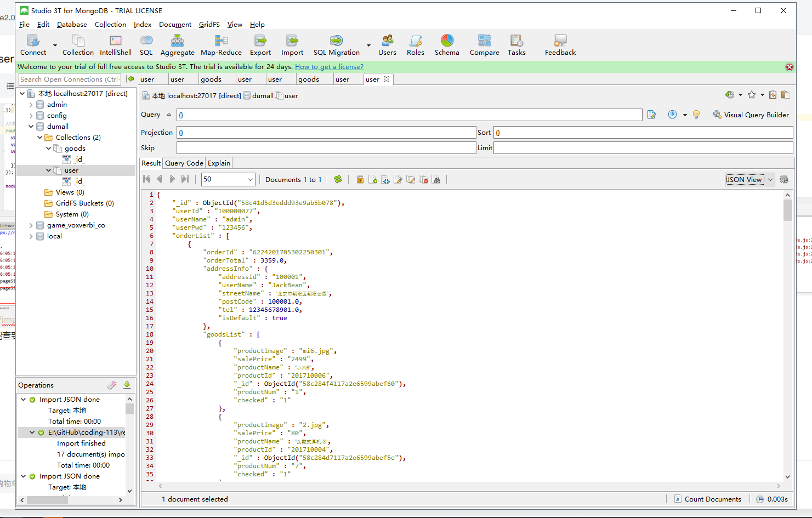812x518 pixels.
Task: Collapse the Collections (2) folder
Action: point(40,138)
